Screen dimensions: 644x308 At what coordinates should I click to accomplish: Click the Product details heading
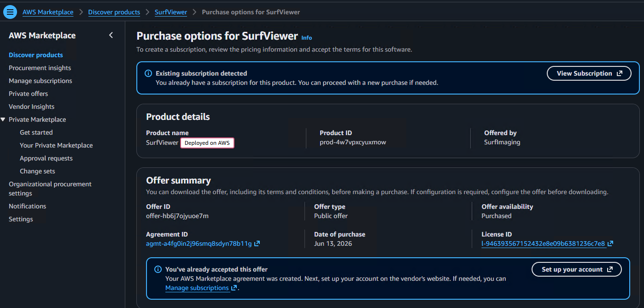[x=178, y=117]
